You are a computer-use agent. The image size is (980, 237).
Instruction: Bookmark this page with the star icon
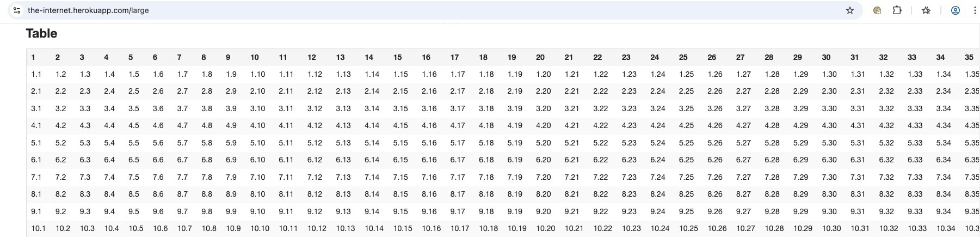coord(850,10)
